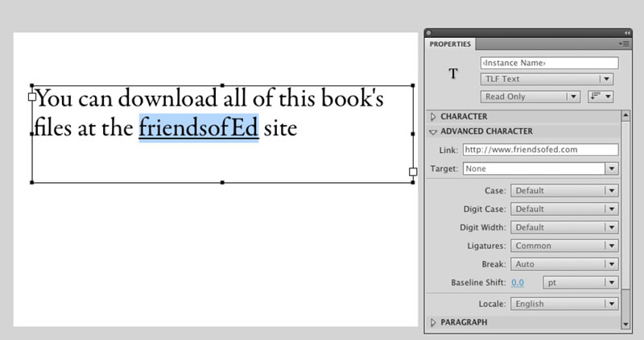The height and width of the screenshot is (340, 644).
Task: Click the text container's out port square
Action: coord(413,172)
